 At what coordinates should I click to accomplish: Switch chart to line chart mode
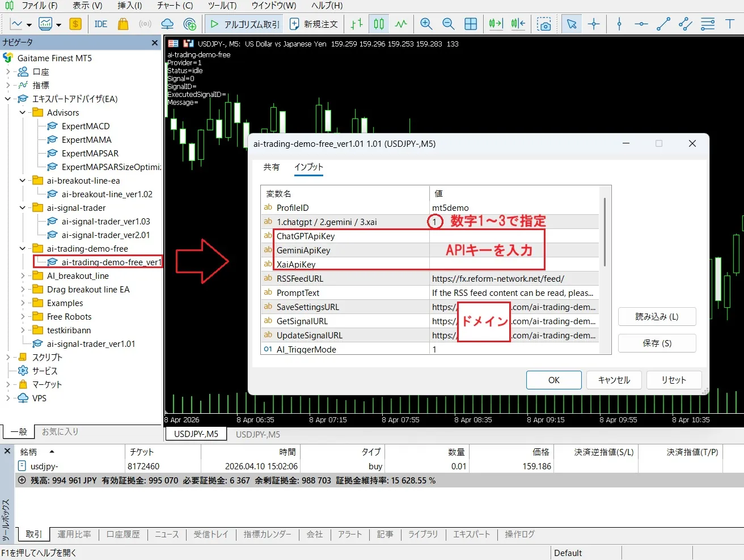(401, 24)
